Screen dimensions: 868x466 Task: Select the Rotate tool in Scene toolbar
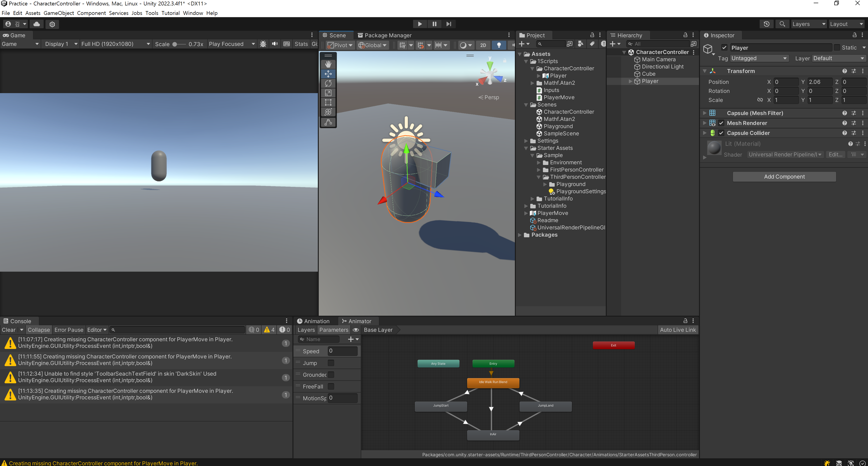point(328,83)
